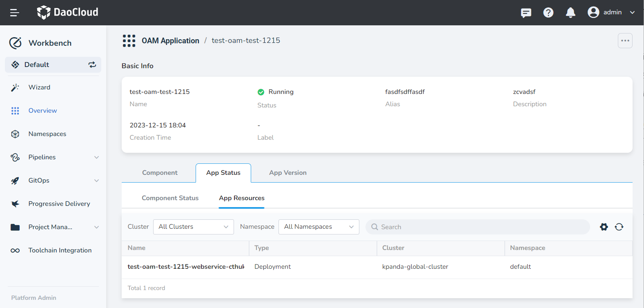This screenshot has width=644, height=308.
Task: Open the Cluster dropdown
Action: (x=193, y=227)
